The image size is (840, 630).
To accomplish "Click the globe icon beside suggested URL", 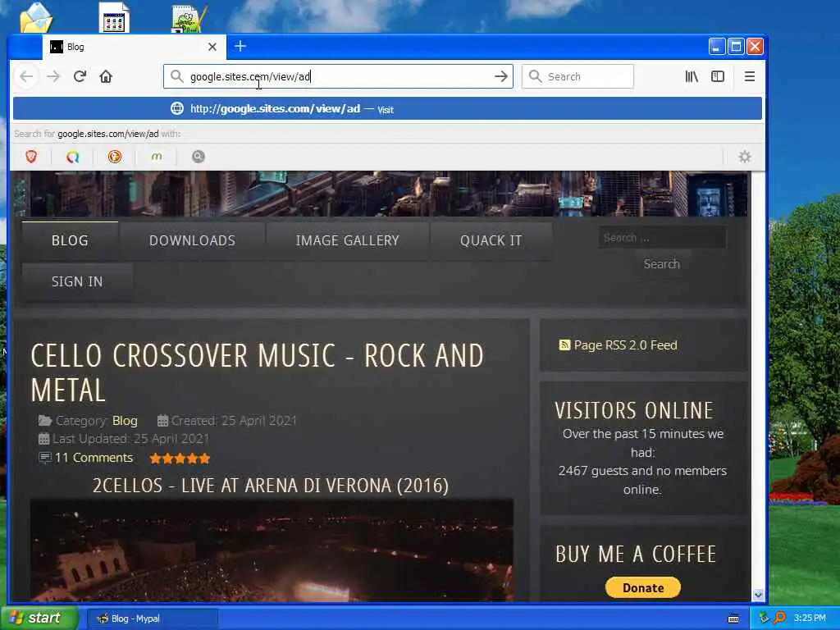I will (x=177, y=109).
